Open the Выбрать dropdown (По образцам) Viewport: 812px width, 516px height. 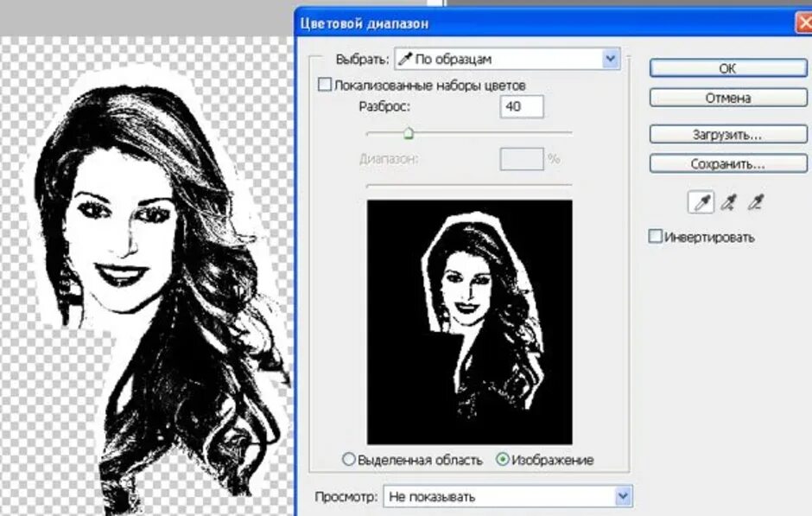point(508,59)
